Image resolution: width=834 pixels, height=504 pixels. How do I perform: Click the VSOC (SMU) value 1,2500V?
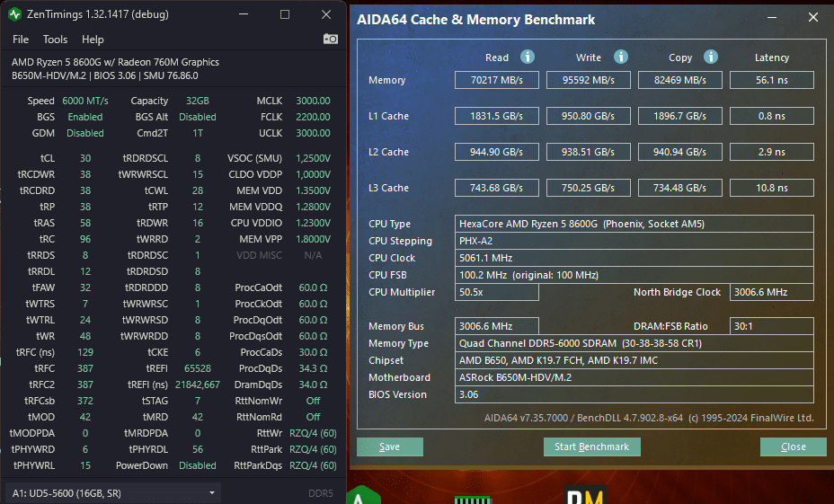[313, 158]
